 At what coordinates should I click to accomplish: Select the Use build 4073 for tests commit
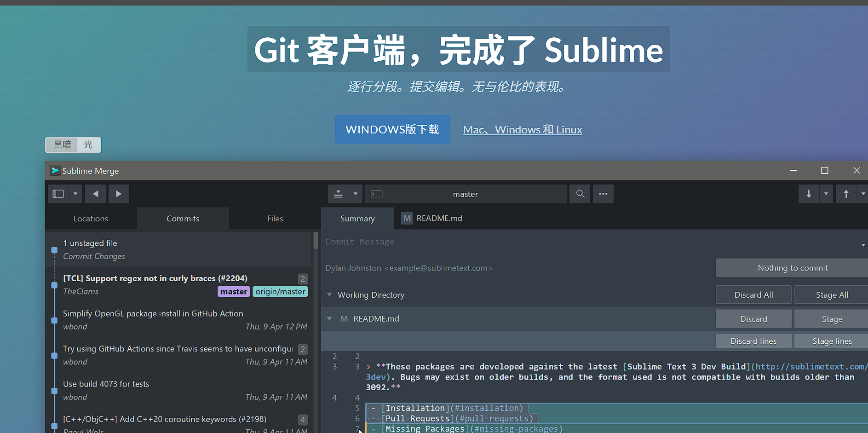(178, 390)
